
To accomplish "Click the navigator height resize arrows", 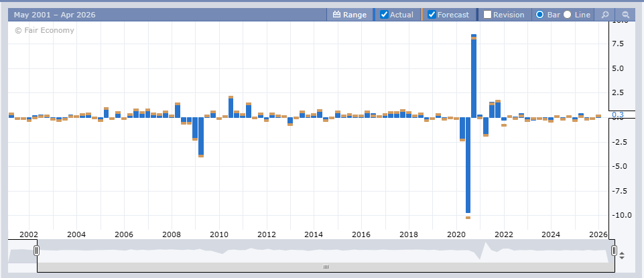I will click(x=622, y=255).
